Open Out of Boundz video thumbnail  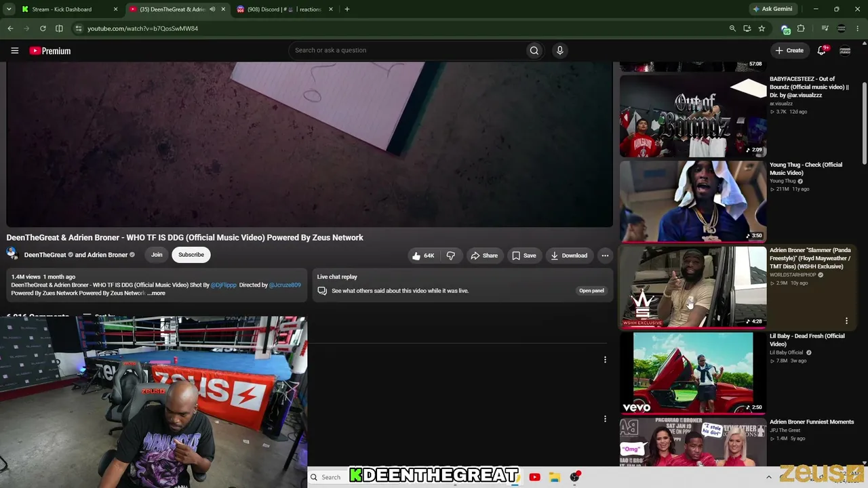pyautogui.click(x=692, y=115)
